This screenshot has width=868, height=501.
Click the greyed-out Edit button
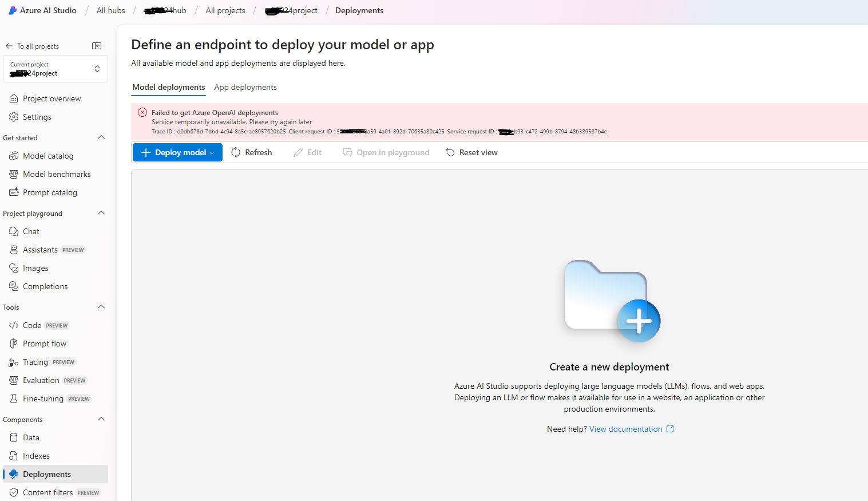click(x=308, y=152)
